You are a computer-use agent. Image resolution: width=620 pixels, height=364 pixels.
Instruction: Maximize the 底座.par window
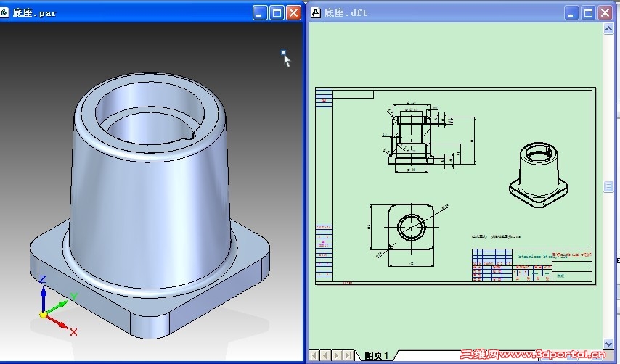277,13
